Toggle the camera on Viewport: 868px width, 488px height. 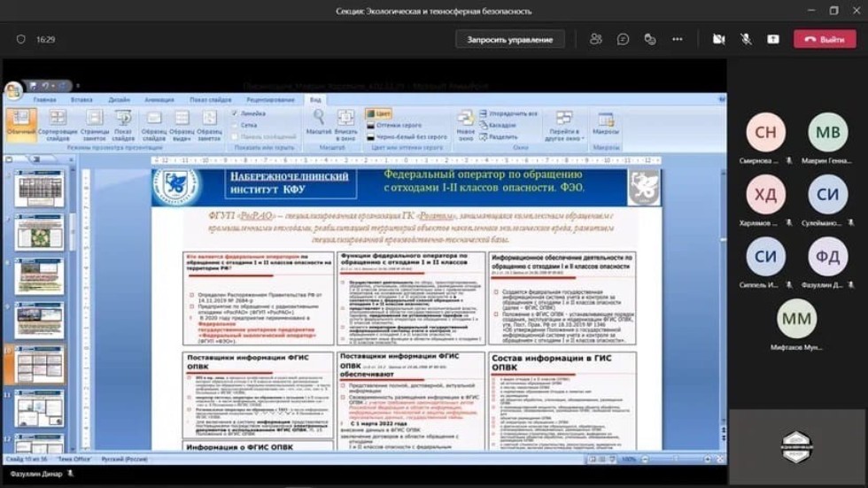click(718, 39)
